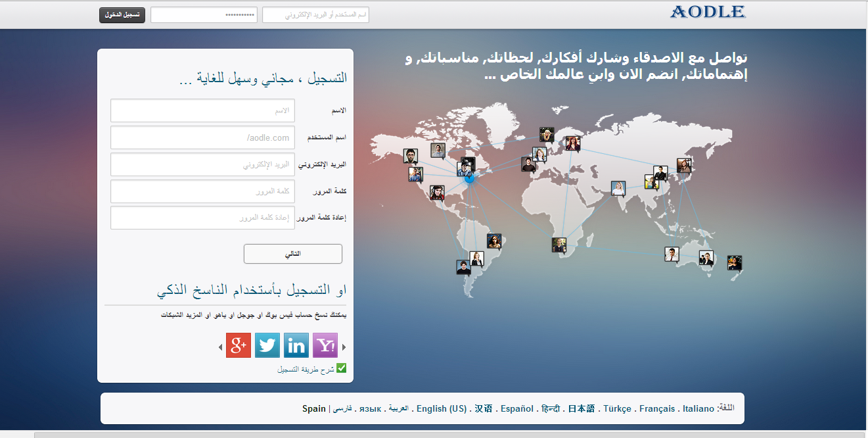
Task: Click the تسجيل الدخول login button
Action: coord(122,14)
